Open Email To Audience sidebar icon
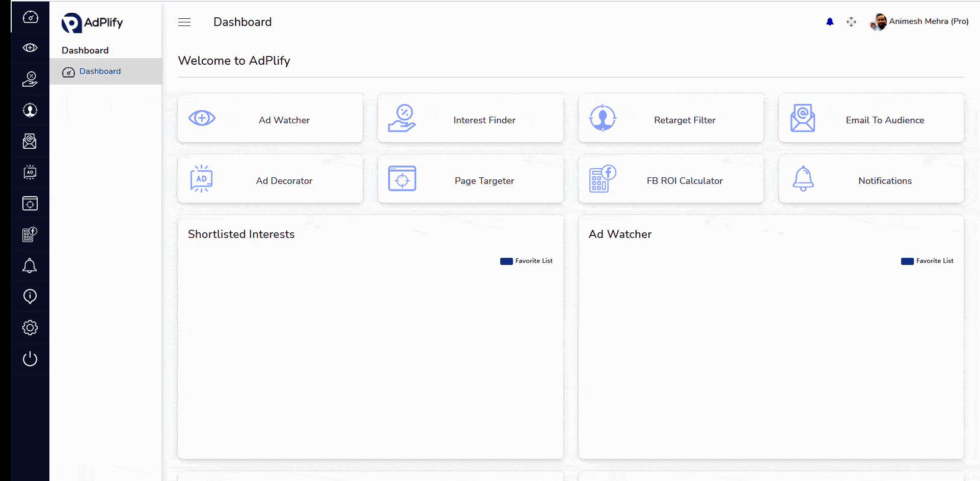980x481 pixels. pyautogui.click(x=30, y=141)
